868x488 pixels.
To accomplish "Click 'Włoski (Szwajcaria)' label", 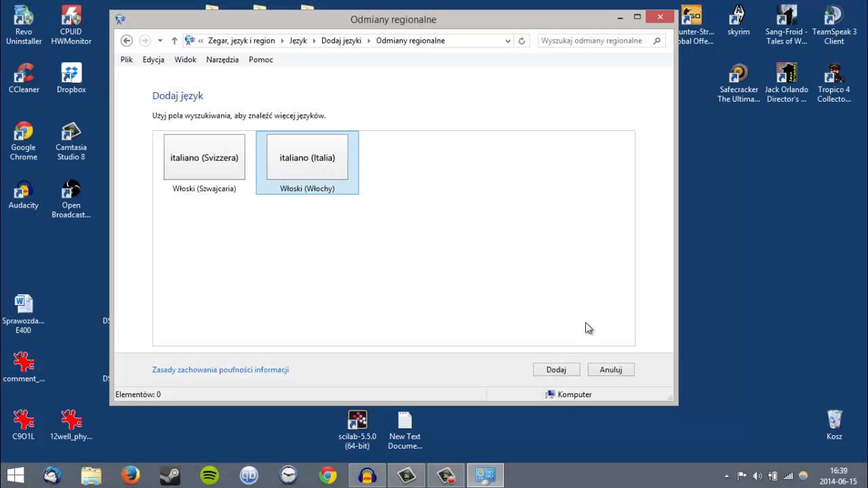I will tap(204, 188).
